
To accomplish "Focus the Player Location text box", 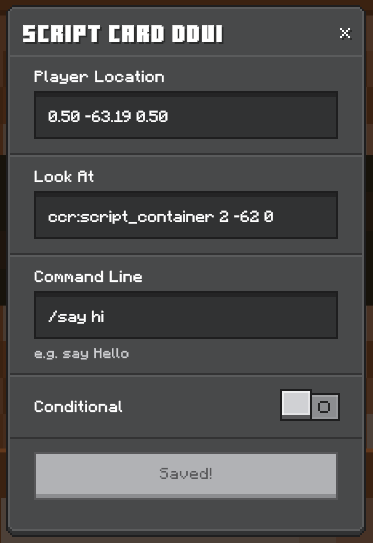I will (x=186, y=115).
